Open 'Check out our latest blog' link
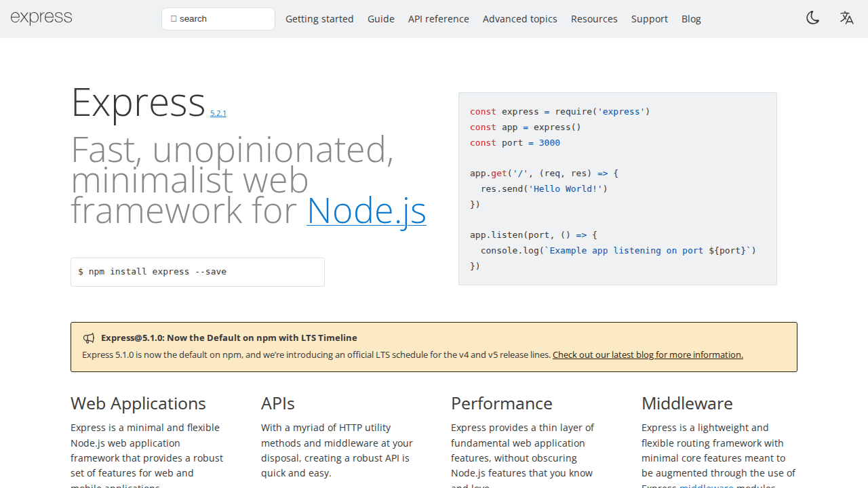Image resolution: width=868 pixels, height=488 pixels. point(648,354)
